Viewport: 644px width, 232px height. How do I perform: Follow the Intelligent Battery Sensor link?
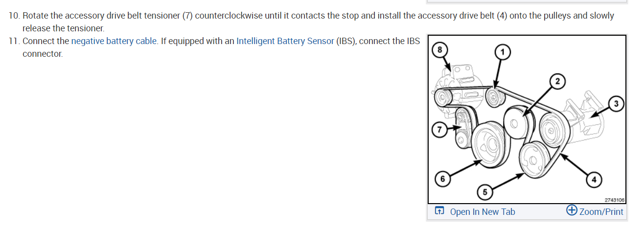coord(285,41)
